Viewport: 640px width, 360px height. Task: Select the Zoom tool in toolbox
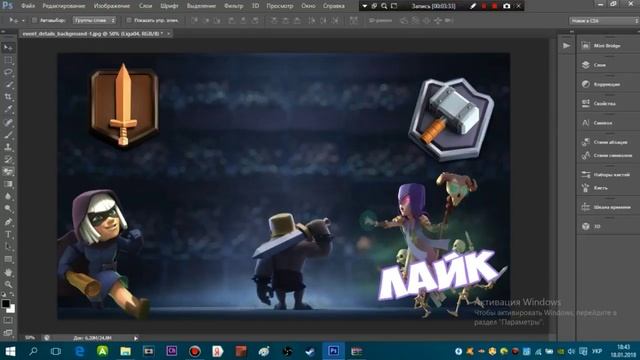(x=8, y=284)
